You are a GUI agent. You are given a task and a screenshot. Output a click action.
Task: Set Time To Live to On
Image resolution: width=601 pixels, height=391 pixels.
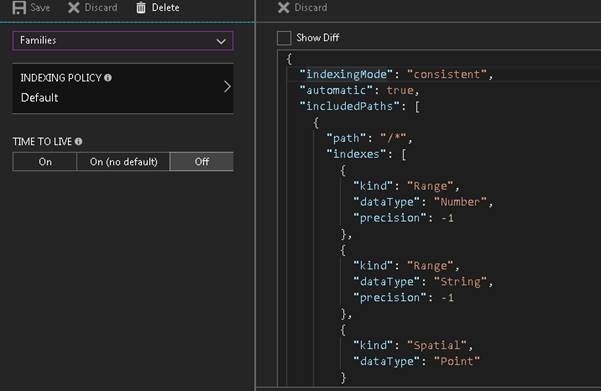point(45,162)
